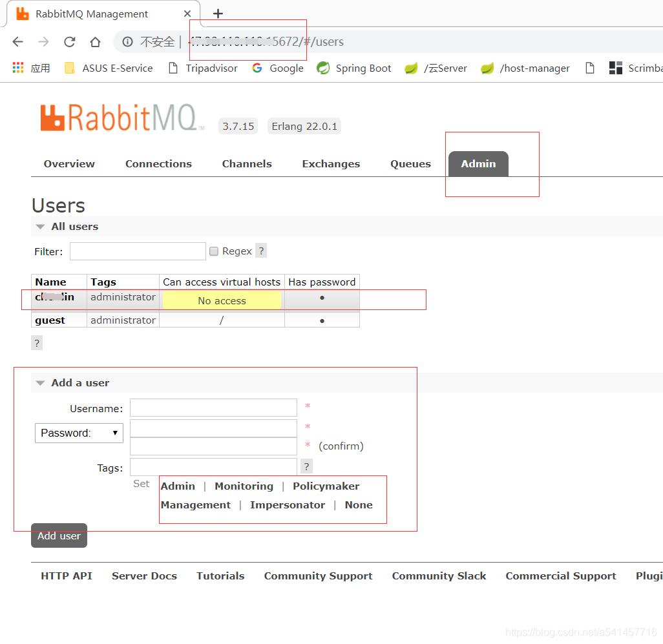Open a new browser tab with plus
Image resolution: width=663 pixels, height=644 pixels.
point(218,14)
